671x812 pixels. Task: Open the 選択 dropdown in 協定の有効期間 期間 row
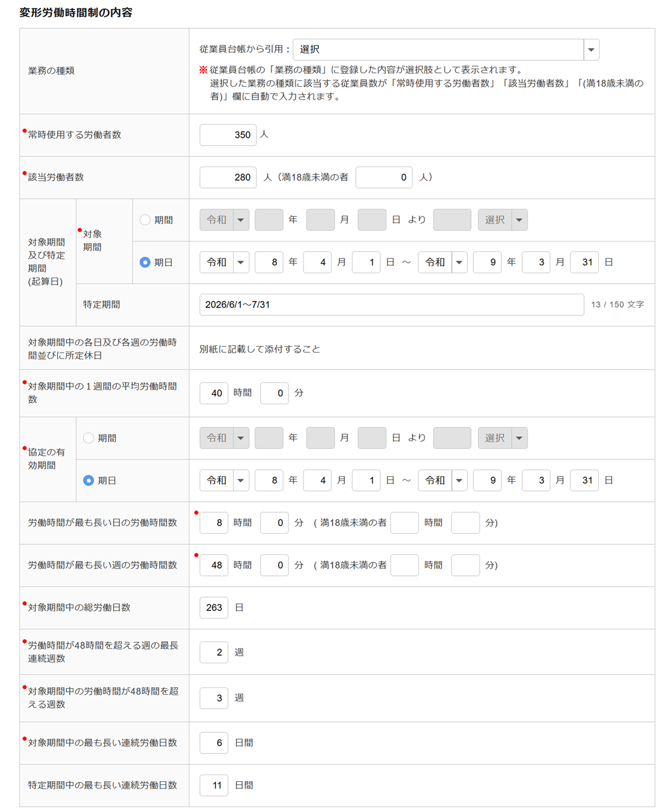point(503,438)
